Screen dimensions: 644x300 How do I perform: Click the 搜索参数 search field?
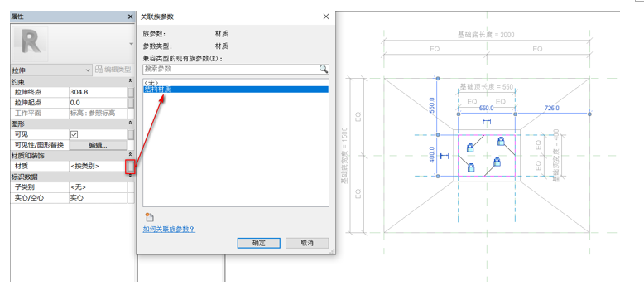coord(231,69)
